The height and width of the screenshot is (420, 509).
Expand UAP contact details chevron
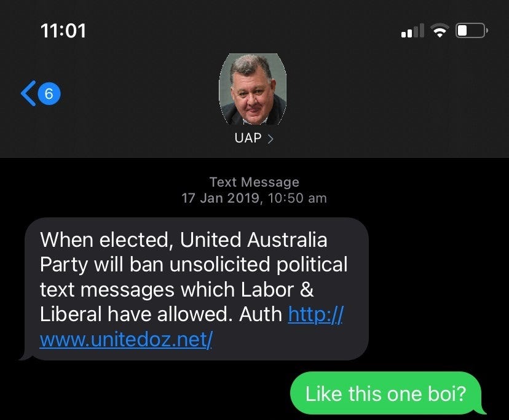click(x=270, y=139)
